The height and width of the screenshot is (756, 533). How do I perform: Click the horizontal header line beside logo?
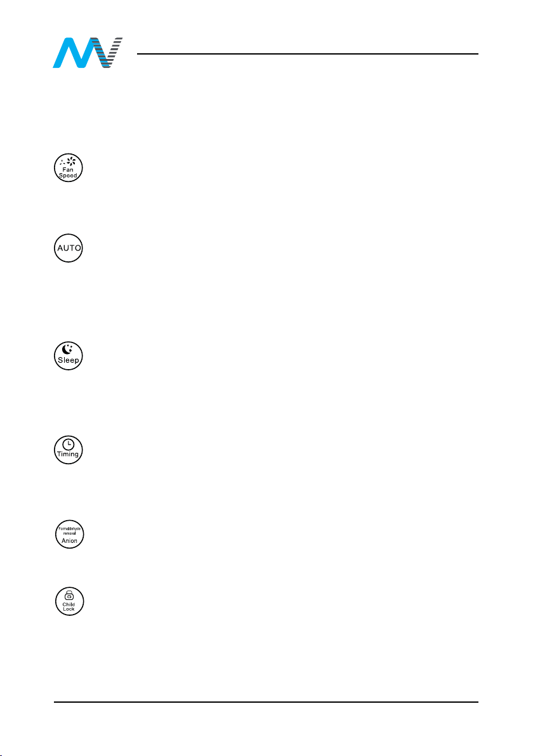click(307, 54)
